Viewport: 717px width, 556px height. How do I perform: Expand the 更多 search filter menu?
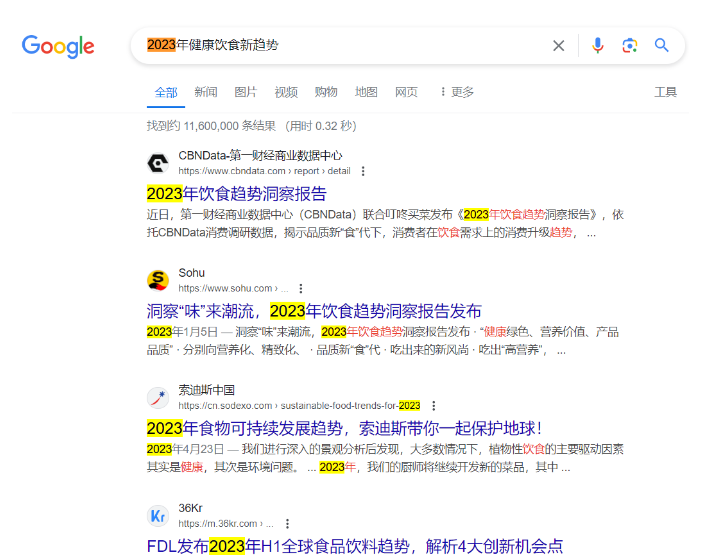[x=456, y=92]
